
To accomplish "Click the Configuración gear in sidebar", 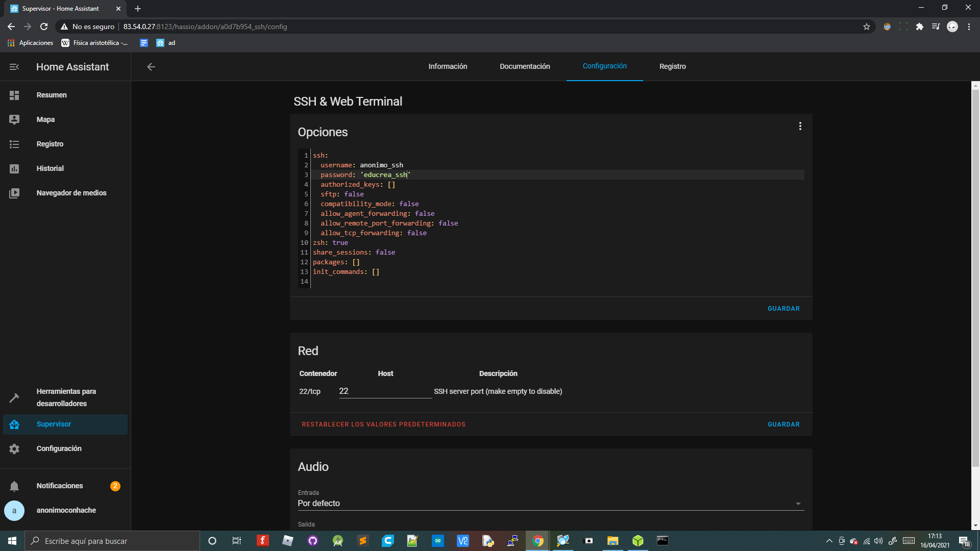I will [x=14, y=449].
